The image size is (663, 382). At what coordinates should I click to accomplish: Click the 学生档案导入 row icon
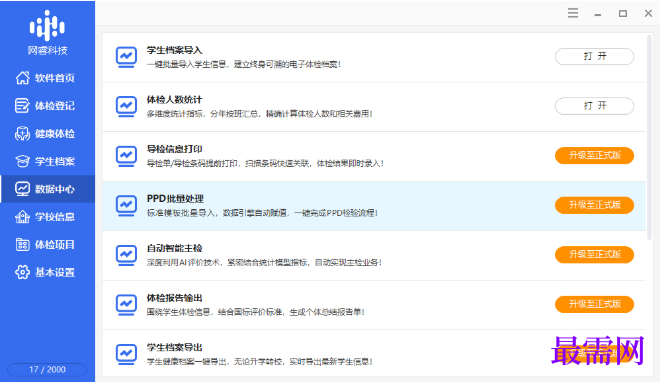click(x=126, y=57)
